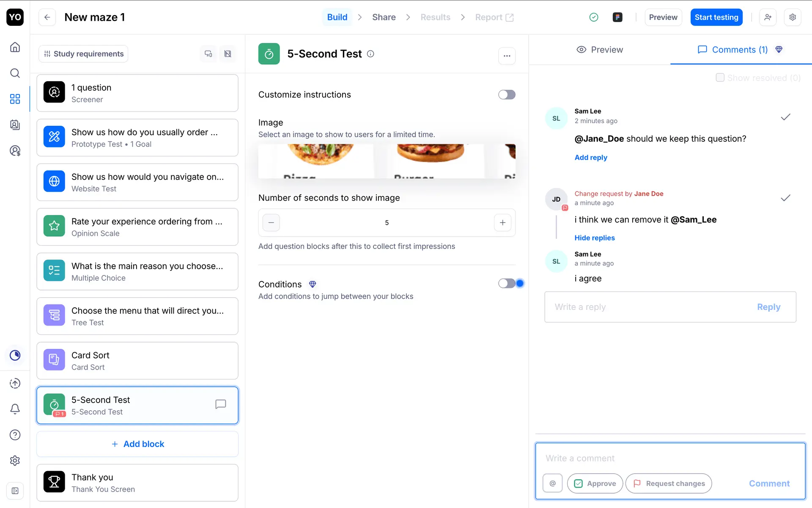Open the invite collaborator icon
The width and height of the screenshot is (812, 508).
pos(768,17)
